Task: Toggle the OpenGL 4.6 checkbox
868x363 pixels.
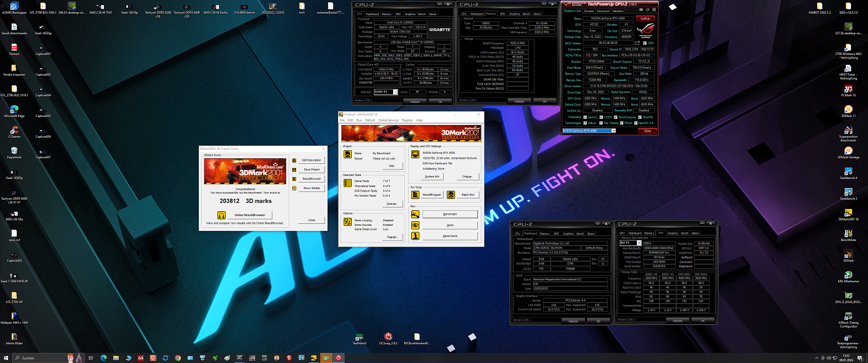Action: click(636, 123)
